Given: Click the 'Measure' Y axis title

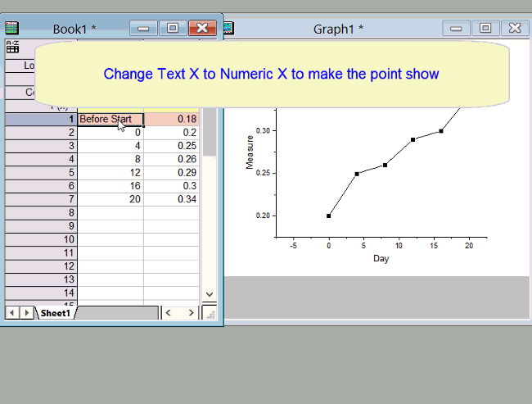Looking at the screenshot, I should tap(250, 152).
